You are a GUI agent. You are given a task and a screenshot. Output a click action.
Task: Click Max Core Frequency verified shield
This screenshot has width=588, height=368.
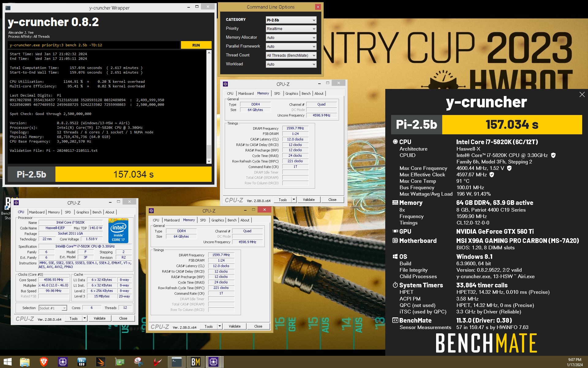point(509,168)
